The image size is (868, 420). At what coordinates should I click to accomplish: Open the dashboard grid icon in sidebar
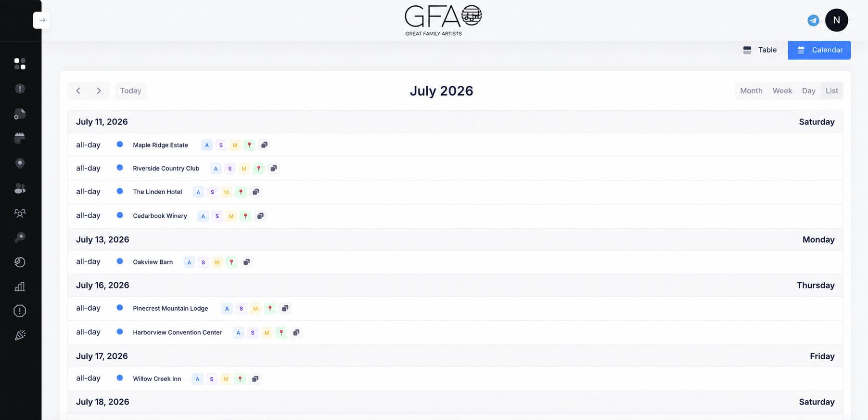(x=20, y=64)
